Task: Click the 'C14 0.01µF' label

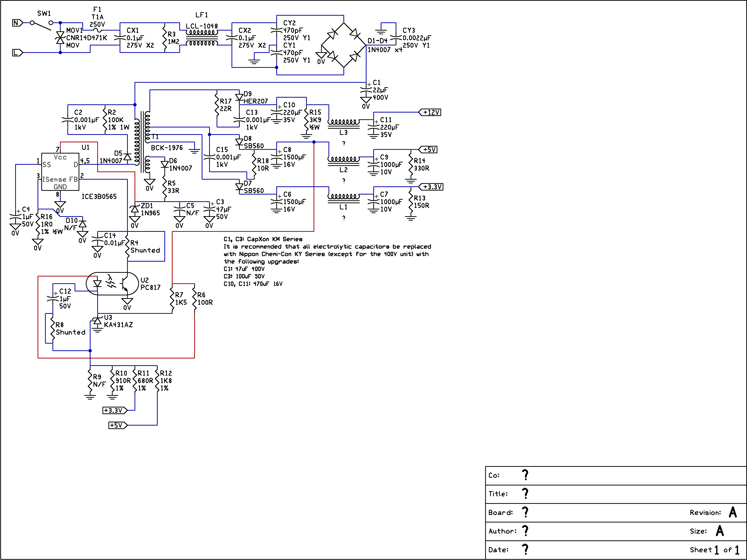Action: [114, 239]
